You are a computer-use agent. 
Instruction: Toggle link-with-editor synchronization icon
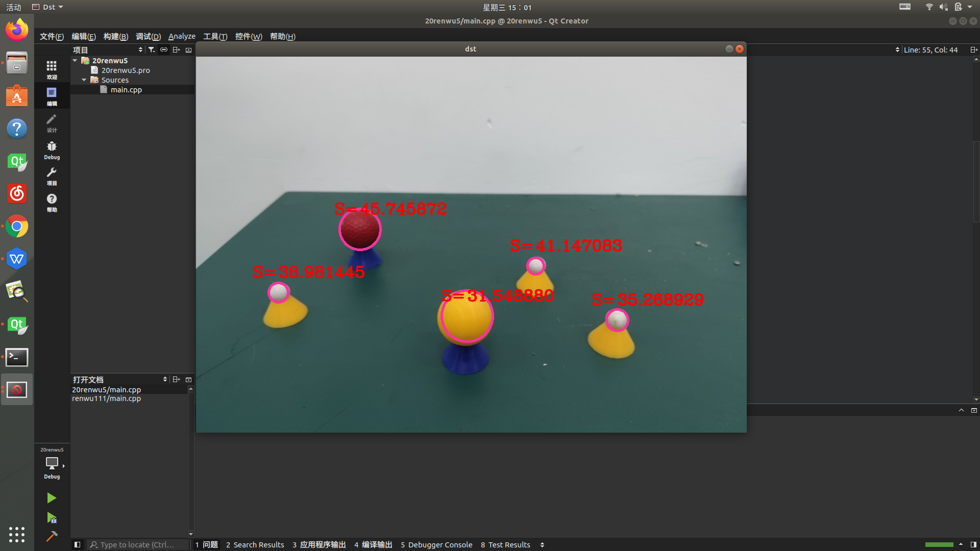164,49
